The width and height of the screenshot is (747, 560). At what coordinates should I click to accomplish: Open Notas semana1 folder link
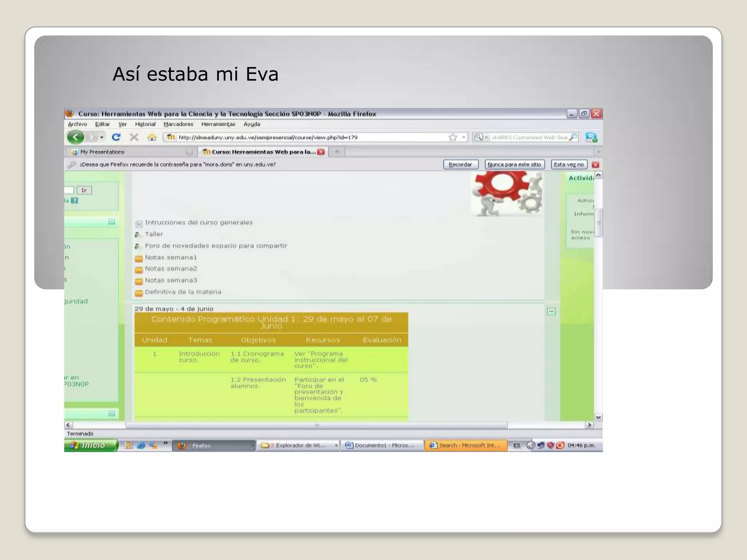click(171, 257)
